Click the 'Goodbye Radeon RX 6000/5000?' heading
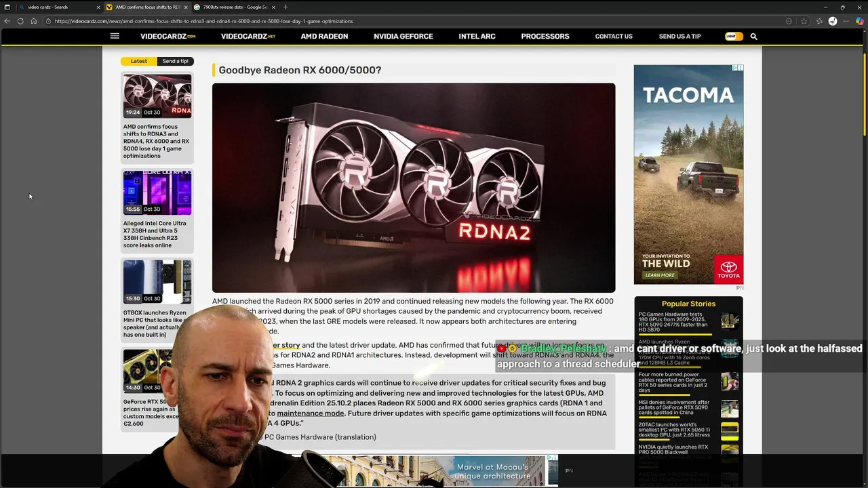Viewport: 868px width, 488px height. [300, 70]
